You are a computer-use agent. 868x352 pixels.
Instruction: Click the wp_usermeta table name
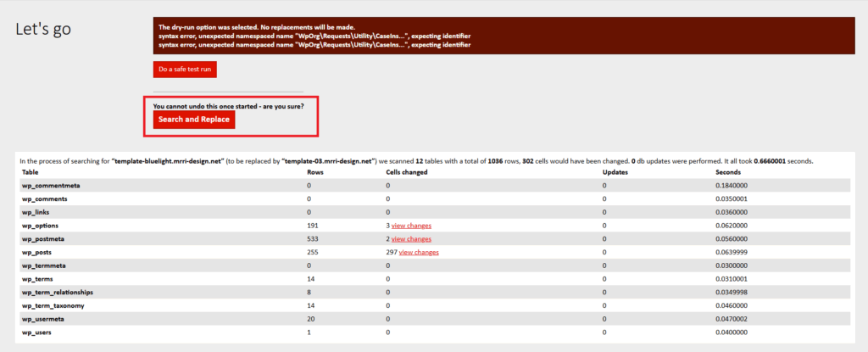(45, 319)
